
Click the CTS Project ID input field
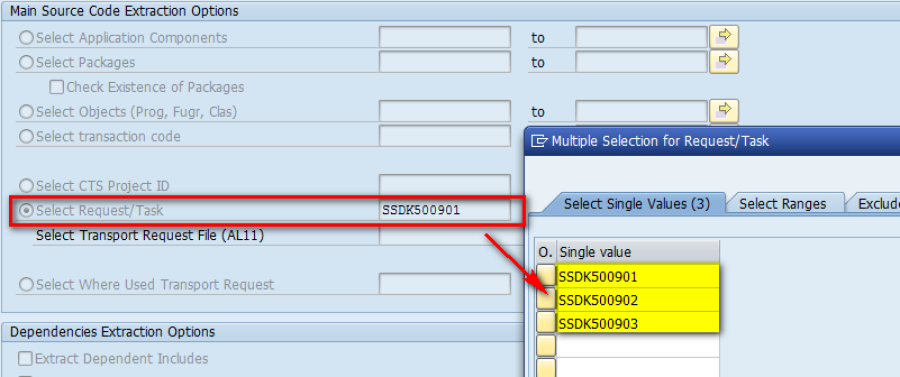[x=445, y=185]
